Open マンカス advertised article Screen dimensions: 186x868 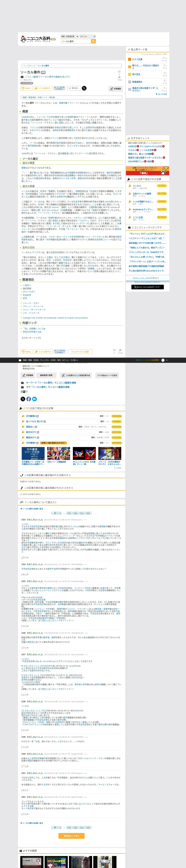click(137, 186)
